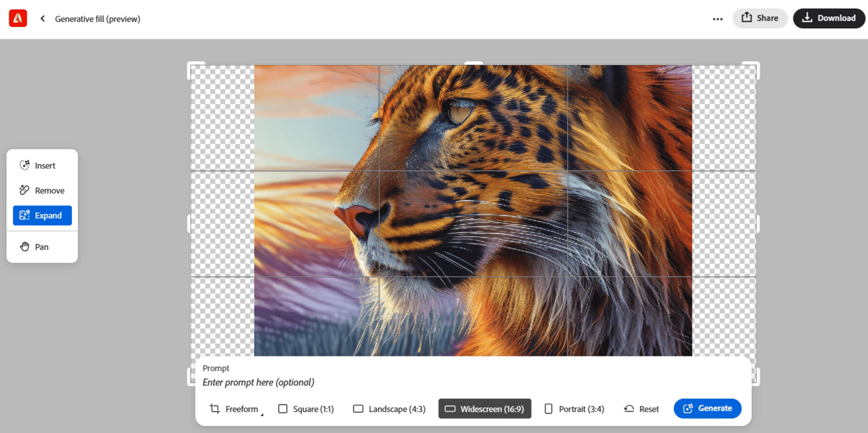Select the Pan hand tool
Screen dimensions: 868x433
point(42,247)
